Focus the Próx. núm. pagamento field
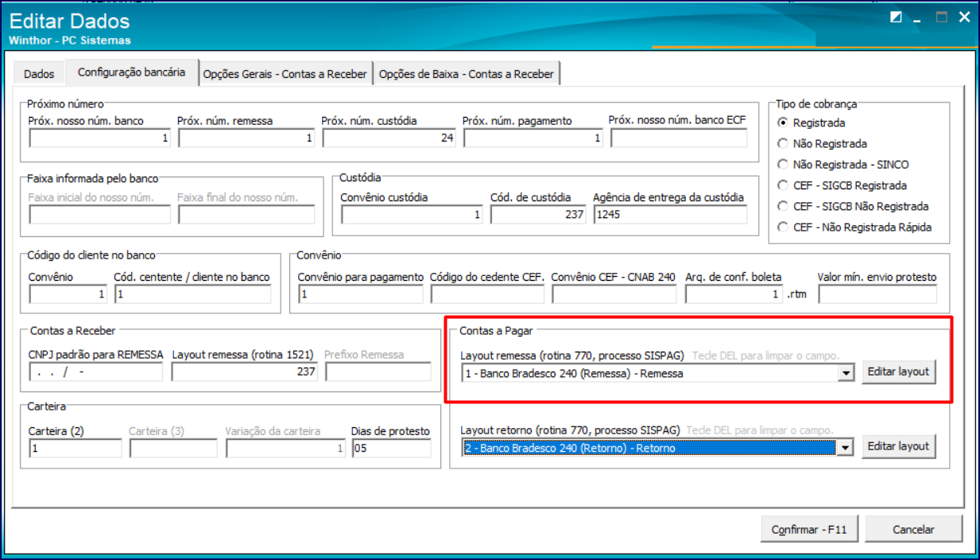Viewport: 980px width, 560px height. click(x=533, y=138)
